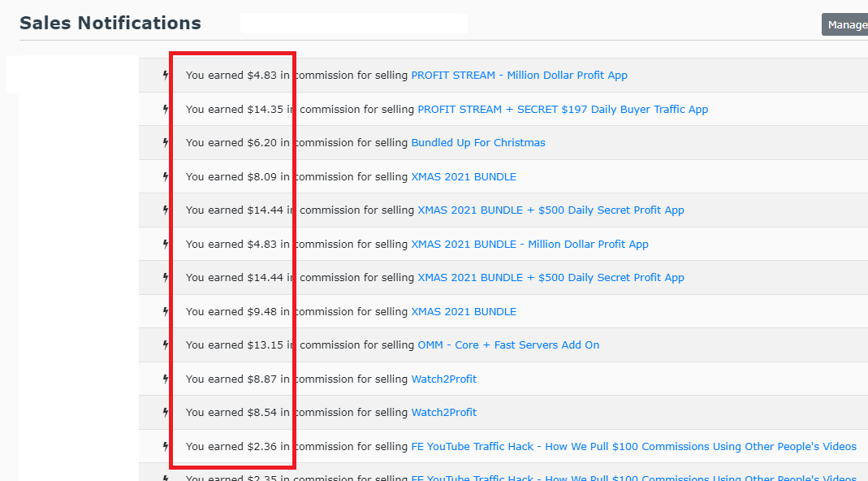Open Bundled Up For Christmas link
The height and width of the screenshot is (481, 868).
(x=478, y=142)
